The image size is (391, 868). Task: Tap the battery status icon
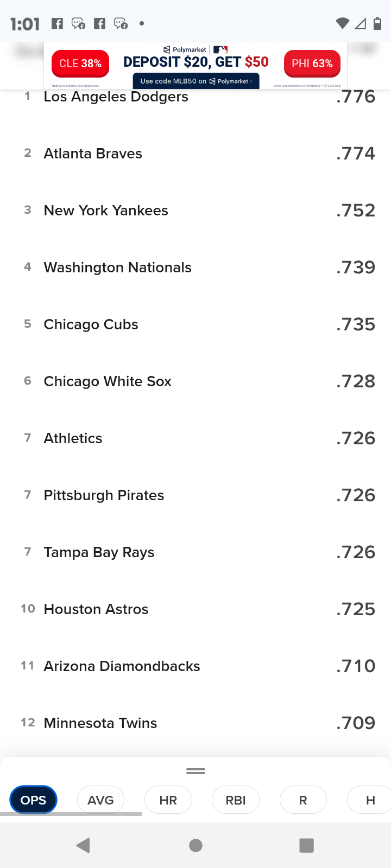(377, 23)
